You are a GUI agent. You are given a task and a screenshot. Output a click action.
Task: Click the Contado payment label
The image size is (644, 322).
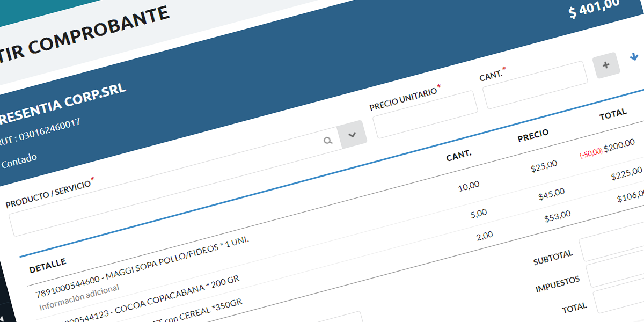click(x=19, y=160)
